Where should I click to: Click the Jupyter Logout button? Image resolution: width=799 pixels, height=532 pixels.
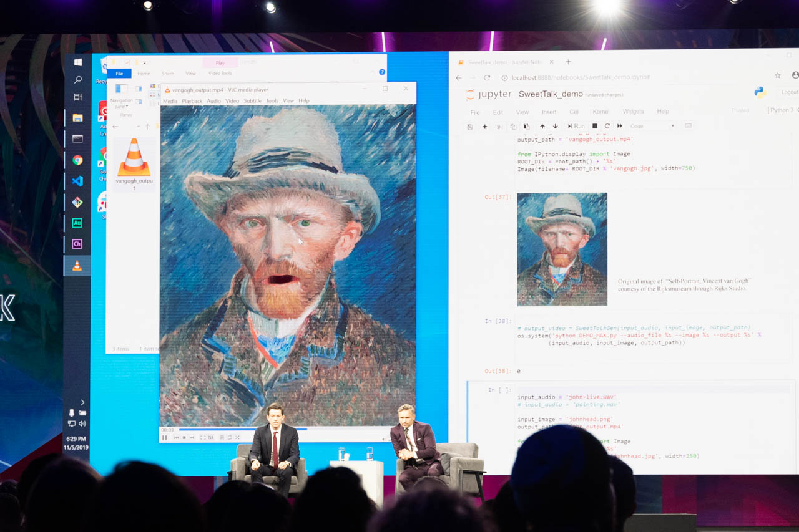coord(789,92)
